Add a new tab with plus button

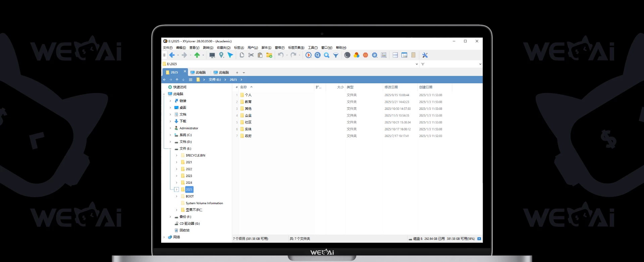click(x=237, y=73)
